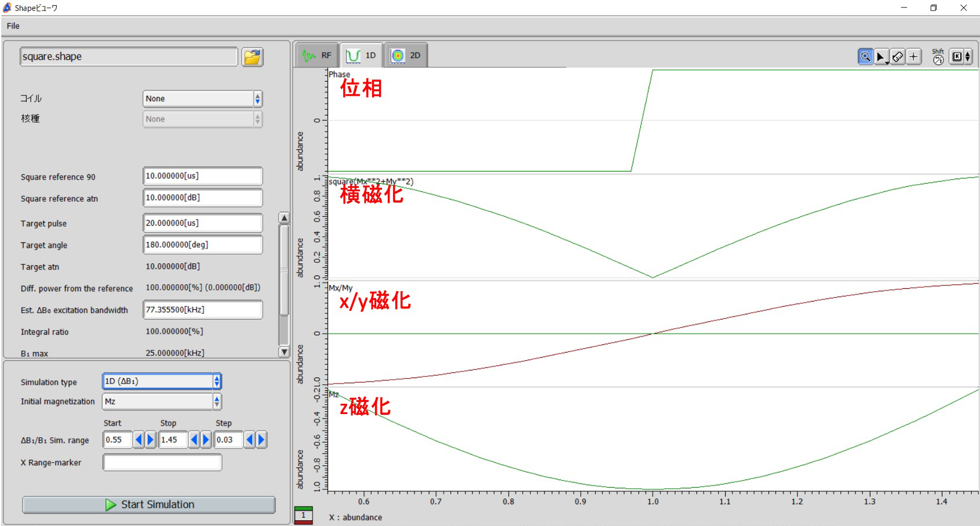Open shape file with folder icon
The height and width of the screenshot is (526, 980).
coord(252,57)
